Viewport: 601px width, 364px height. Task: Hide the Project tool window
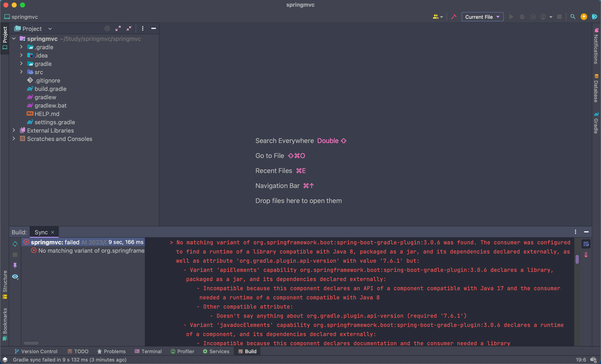point(153,29)
